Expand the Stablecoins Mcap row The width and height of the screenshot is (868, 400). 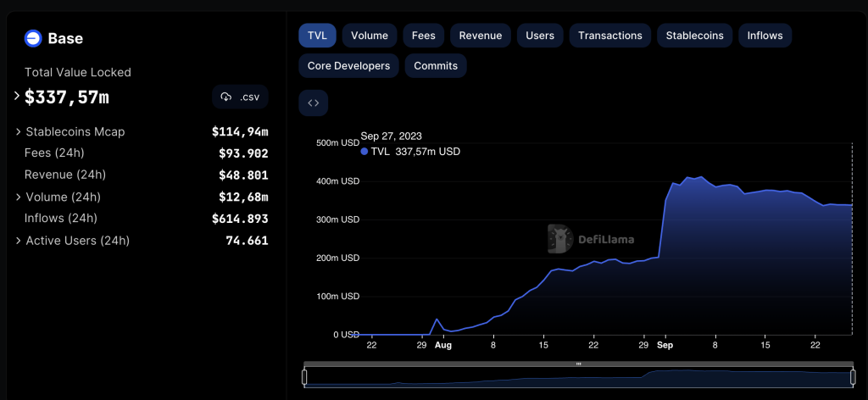click(19, 131)
